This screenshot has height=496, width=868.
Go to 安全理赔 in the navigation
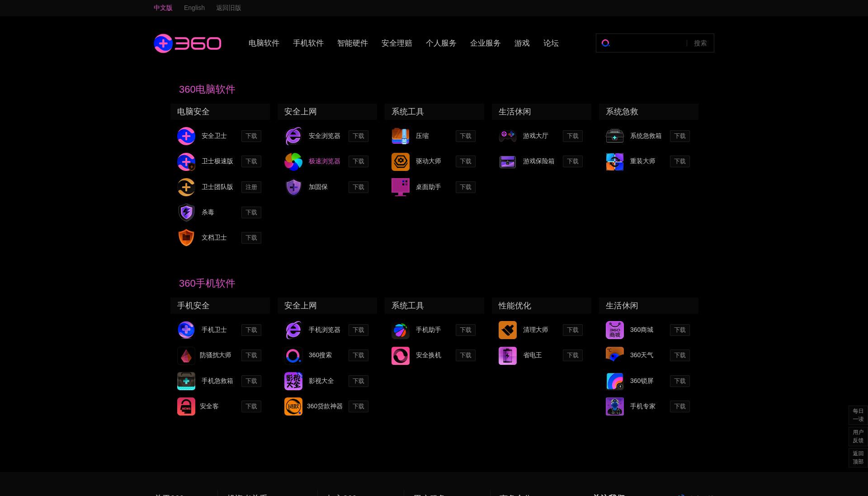[x=397, y=43]
